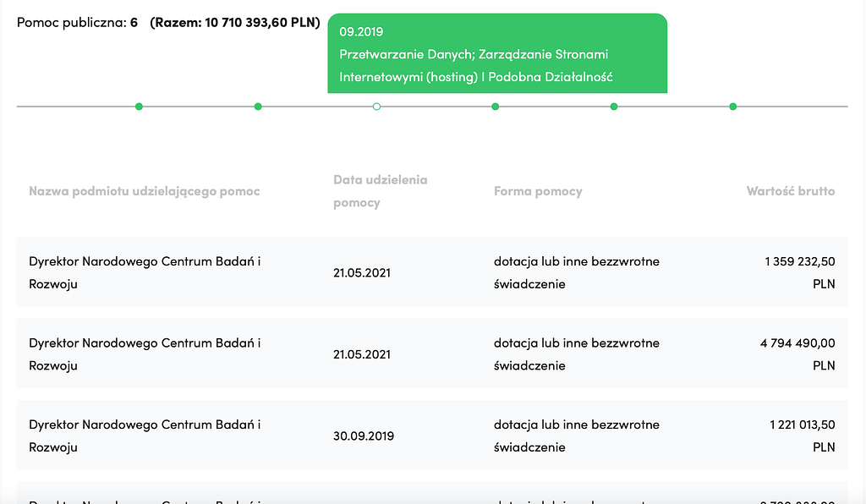Screen dimensions: 866x504
Task: Select the first green timeline dot
Action: pyautogui.click(x=140, y=107)
